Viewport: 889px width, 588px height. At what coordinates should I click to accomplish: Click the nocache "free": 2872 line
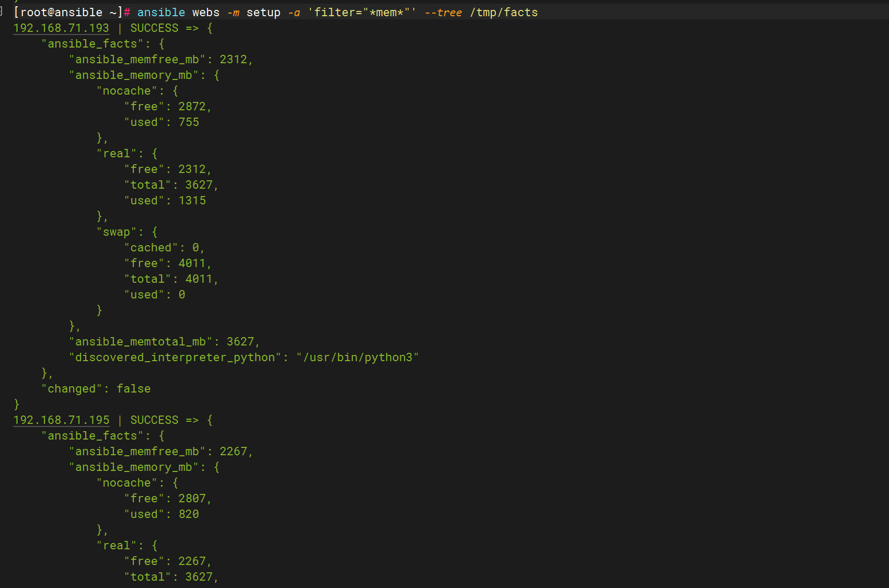[167, 107]
